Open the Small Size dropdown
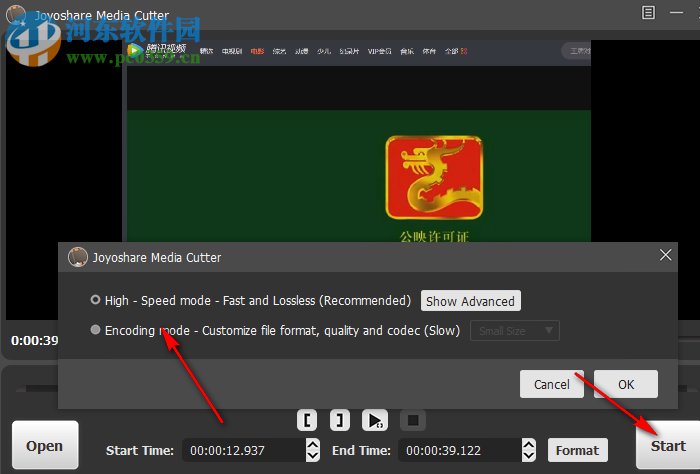700x474 pixels. tap(515, 331)
